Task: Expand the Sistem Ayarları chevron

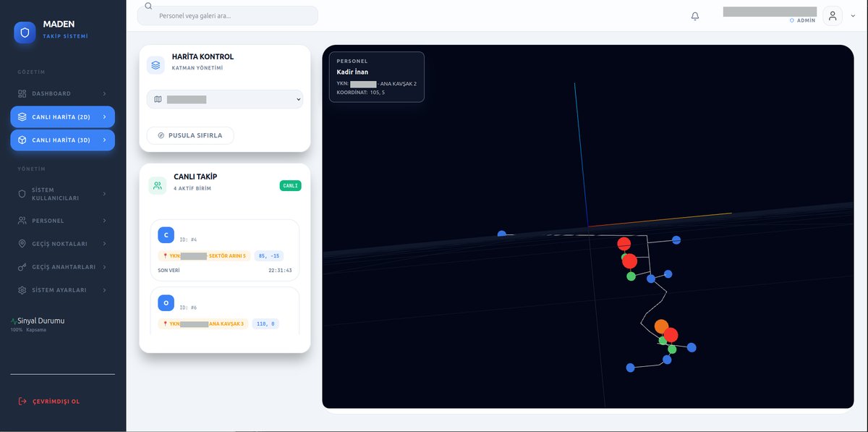Action: click(x=104, y=290)
